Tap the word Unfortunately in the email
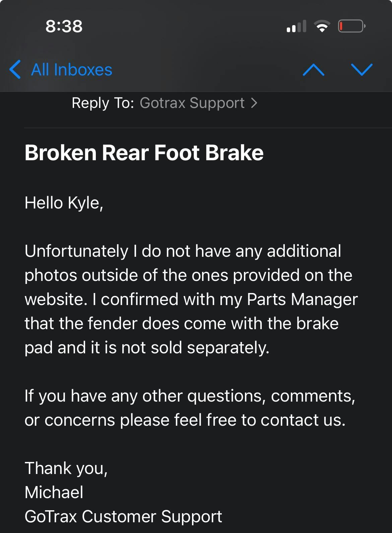Viewport: 392px width, 533px height. (77, 251)
